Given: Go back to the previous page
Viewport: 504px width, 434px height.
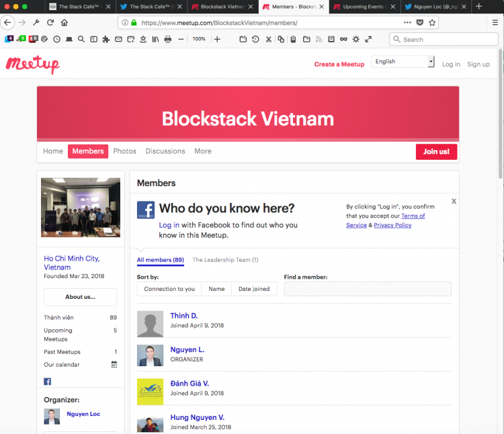Looking at the screenshot, I should [x=7, y=22].
